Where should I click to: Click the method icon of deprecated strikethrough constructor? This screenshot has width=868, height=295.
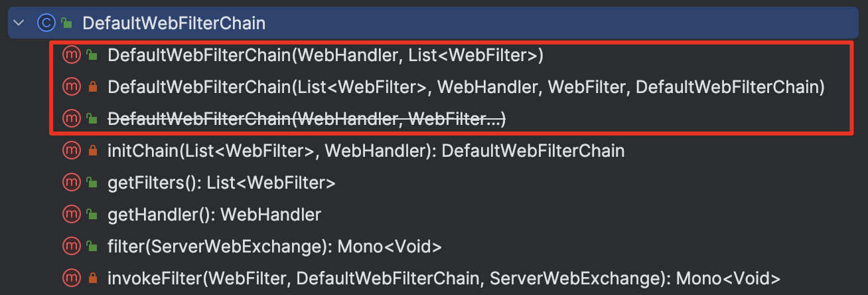click(70, 119)
